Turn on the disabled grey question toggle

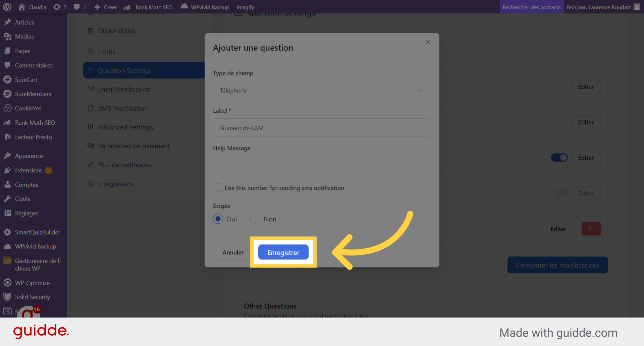click(559, 193)
